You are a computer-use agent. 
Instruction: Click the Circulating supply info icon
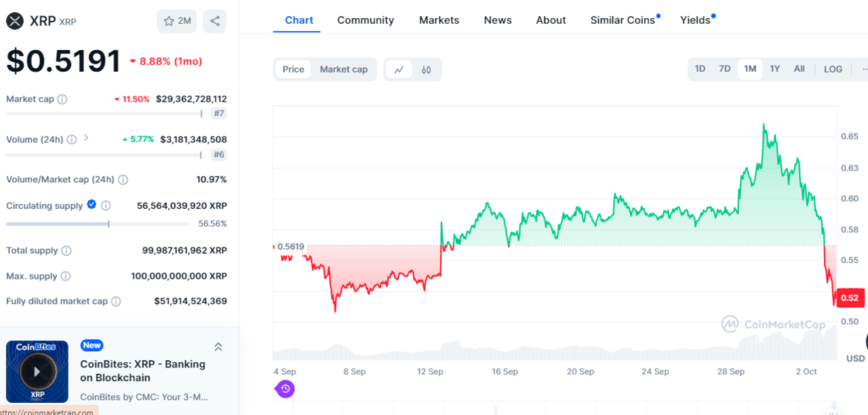[x=106, y=205]
